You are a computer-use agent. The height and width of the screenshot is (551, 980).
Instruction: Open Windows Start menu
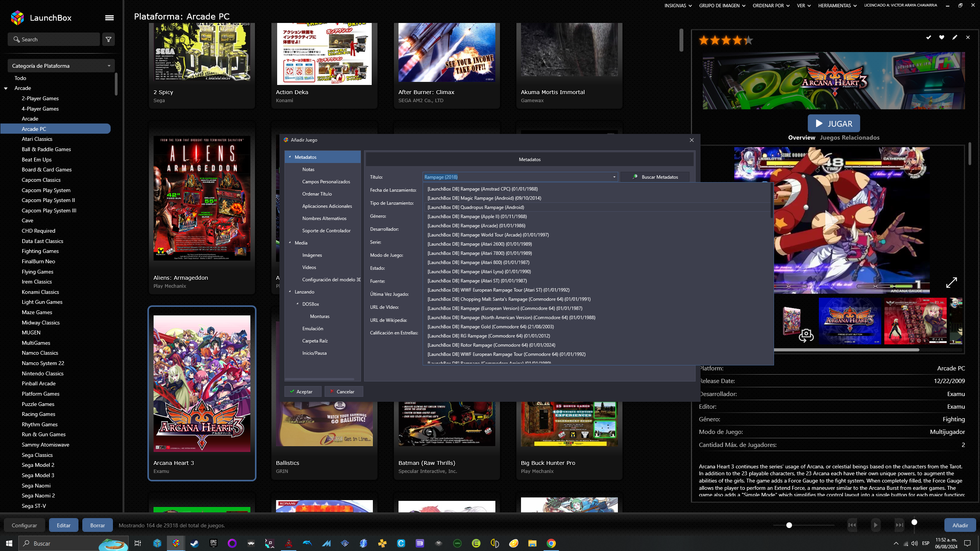(9, 543)
